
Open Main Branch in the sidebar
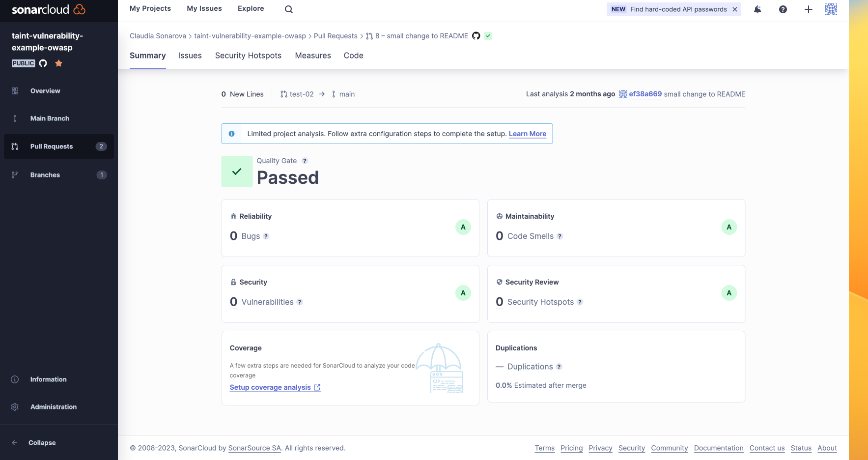coord(59,118)
